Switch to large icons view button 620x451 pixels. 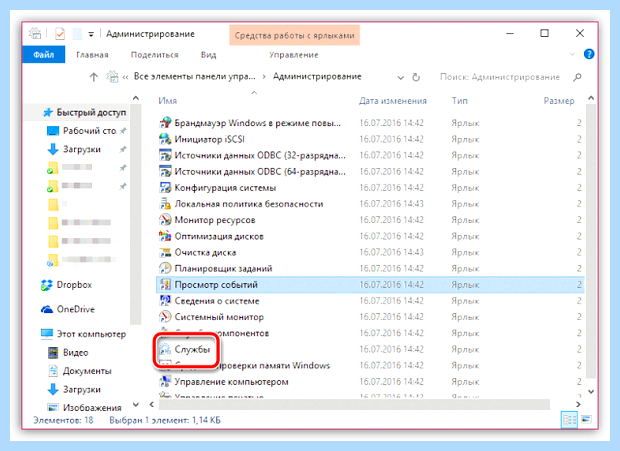[x=586, y=419]
